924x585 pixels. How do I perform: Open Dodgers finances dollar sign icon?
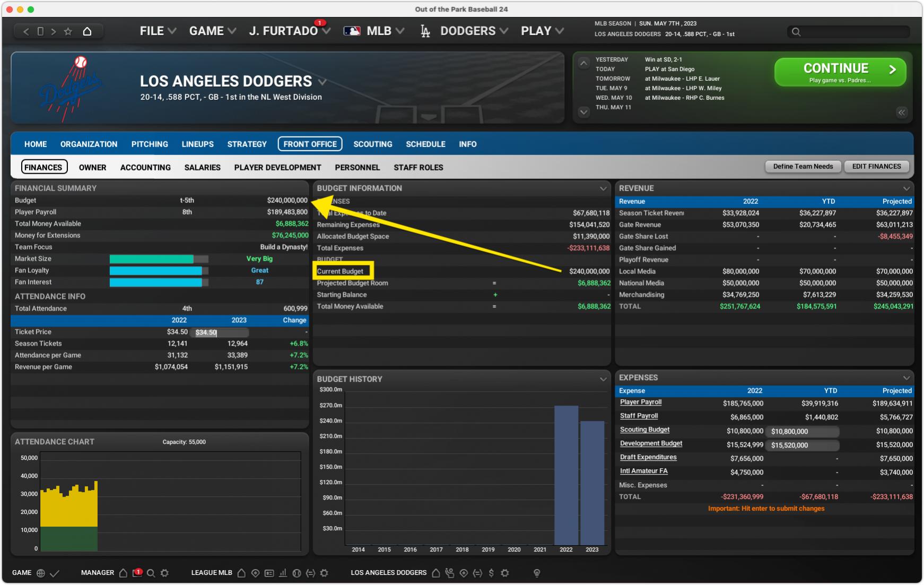point(491,573)
